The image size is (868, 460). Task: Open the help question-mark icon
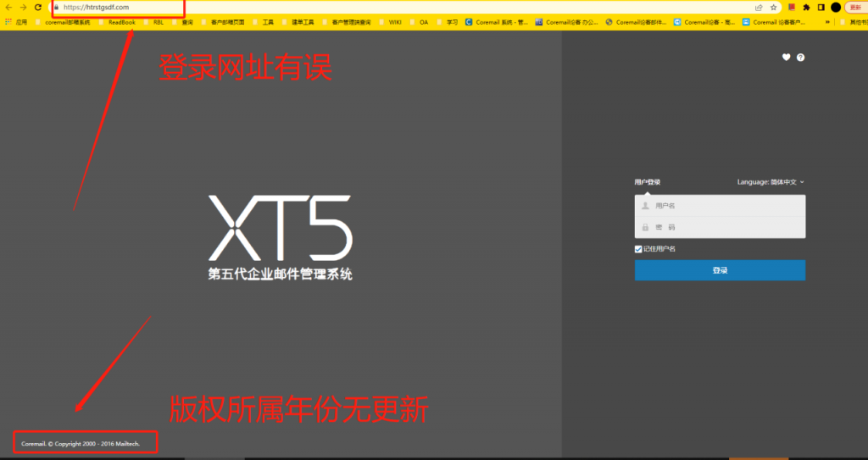pos(800,57)
